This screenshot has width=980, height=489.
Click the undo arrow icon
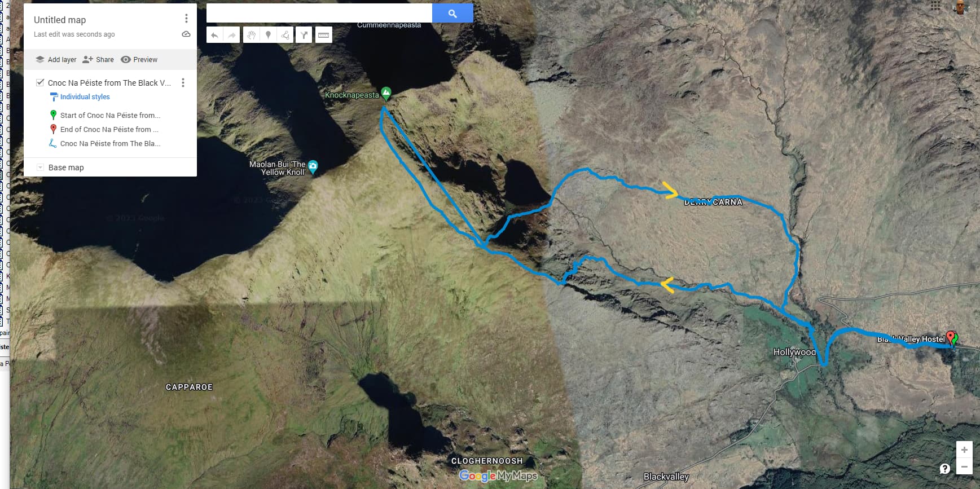click(214, 35)
